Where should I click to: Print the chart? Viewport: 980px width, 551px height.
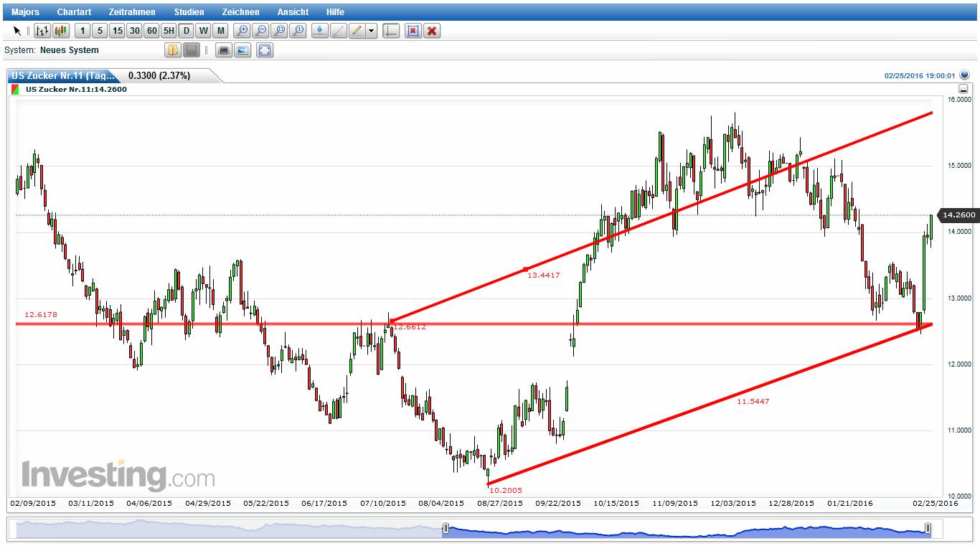tap(224, 50)
